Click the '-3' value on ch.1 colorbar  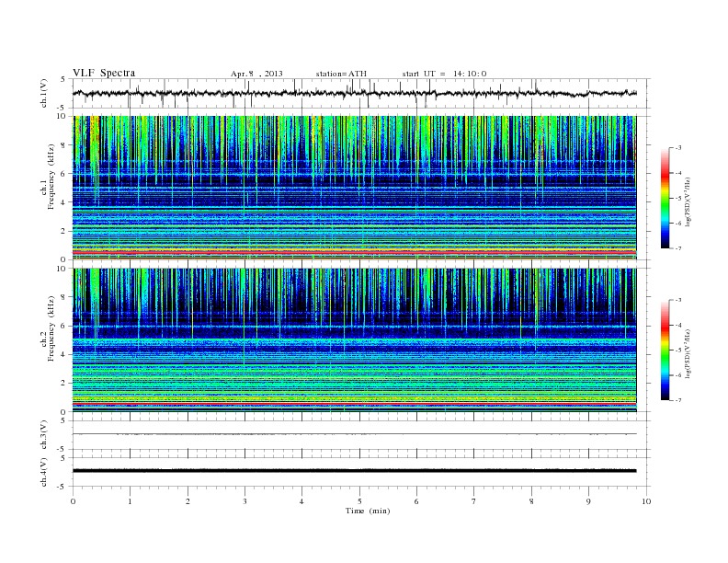[678, 148]
